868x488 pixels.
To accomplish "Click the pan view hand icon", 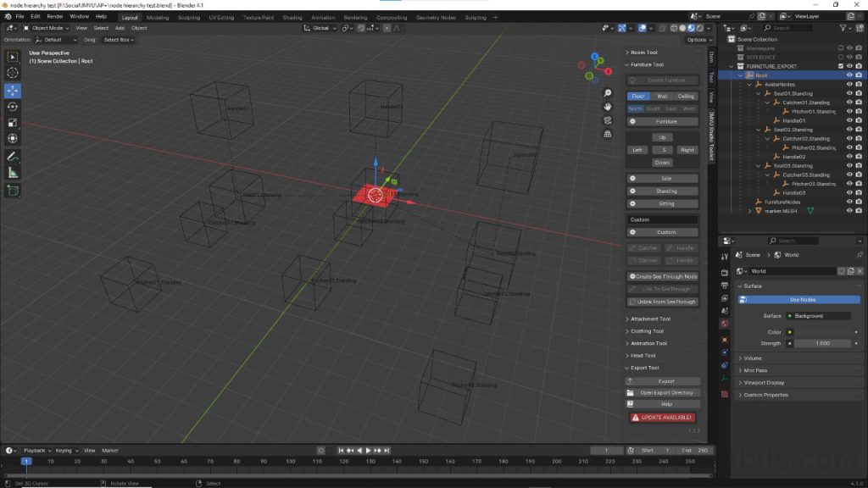I will [x=608, y=106].
